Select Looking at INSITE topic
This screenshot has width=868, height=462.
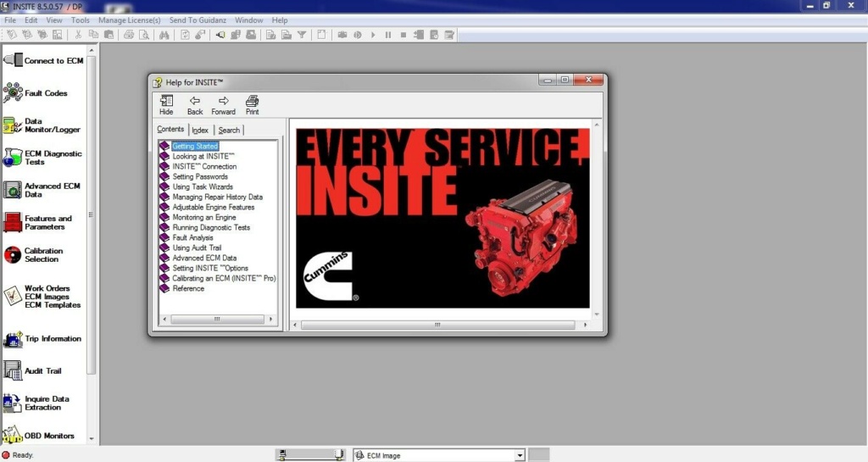coord(203,156)
